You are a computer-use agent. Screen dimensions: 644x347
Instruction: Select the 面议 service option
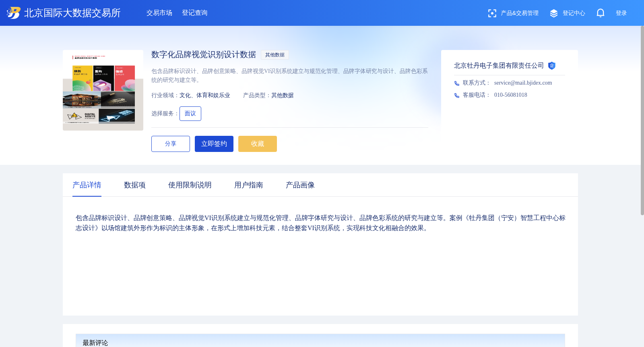[190, 114]
